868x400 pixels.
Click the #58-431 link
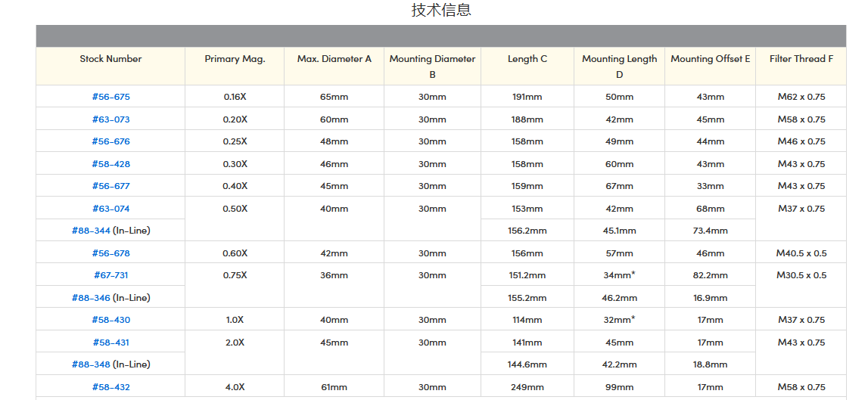[x=110, y=343]
